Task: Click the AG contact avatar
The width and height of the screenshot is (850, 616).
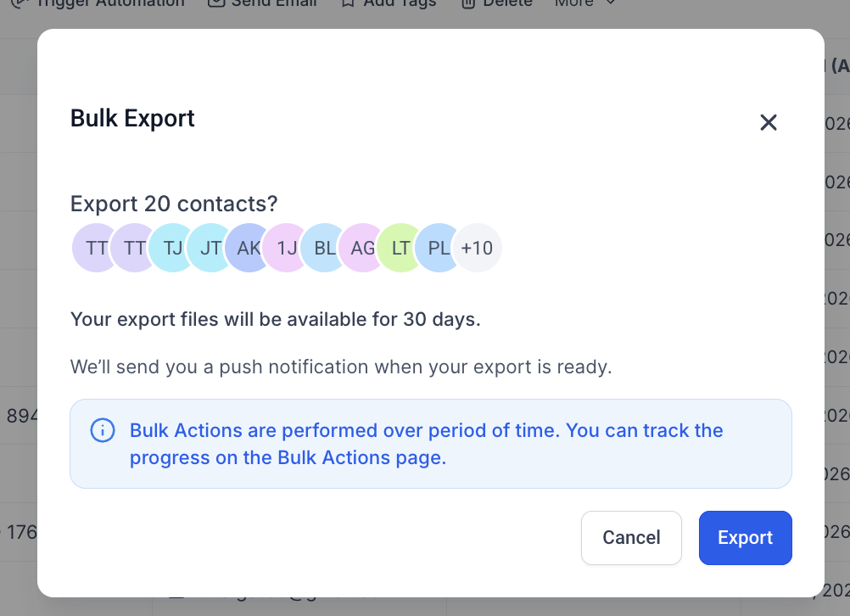Action: pos(362,248)
